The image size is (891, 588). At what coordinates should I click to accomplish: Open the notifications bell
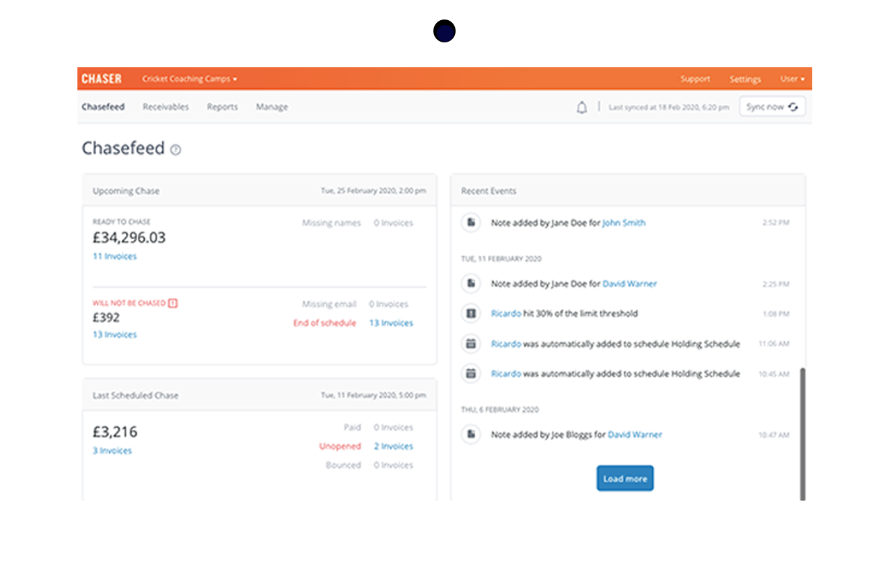(x=581, y=107)
